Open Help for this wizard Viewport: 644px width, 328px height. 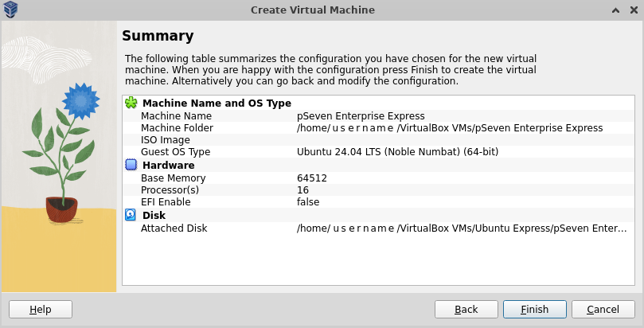(x=40, y=309)
